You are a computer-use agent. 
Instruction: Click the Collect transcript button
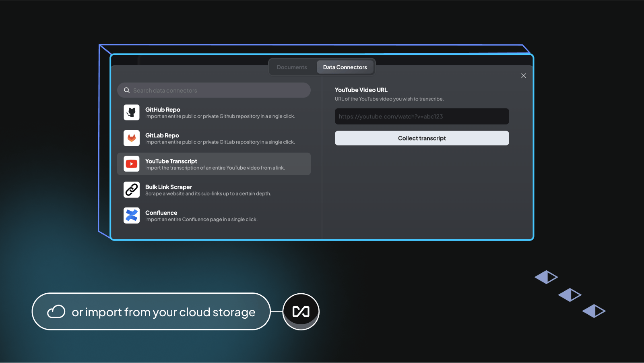tap(422, 138)
